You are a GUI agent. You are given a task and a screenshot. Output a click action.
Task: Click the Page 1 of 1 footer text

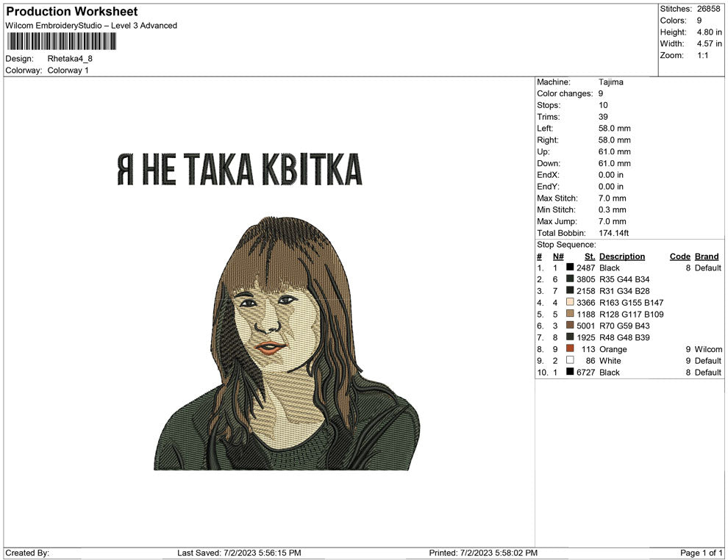point(702,553)
